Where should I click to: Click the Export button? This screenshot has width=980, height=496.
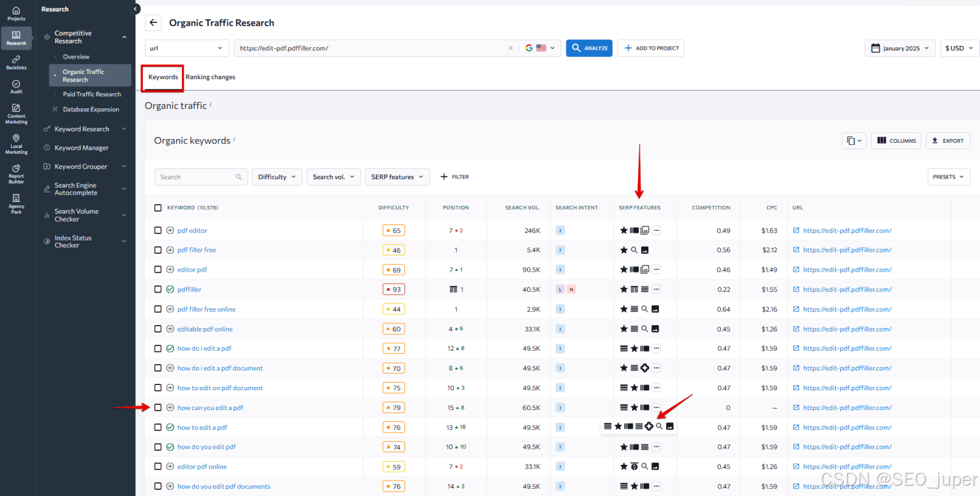click(947, 140)
